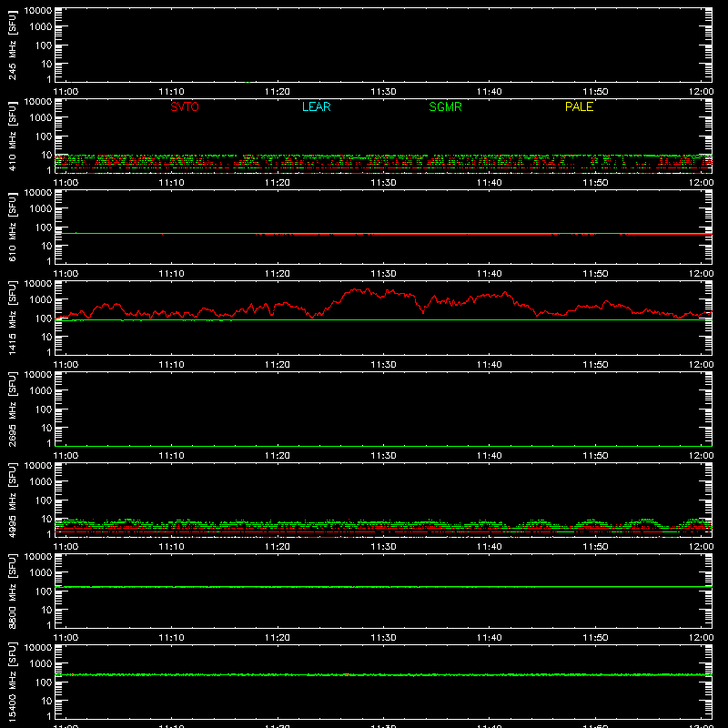Click the 11:00 tick label under the 8800 MHz panel
This screenshot has width=728, height=728.
click(66, 638)
